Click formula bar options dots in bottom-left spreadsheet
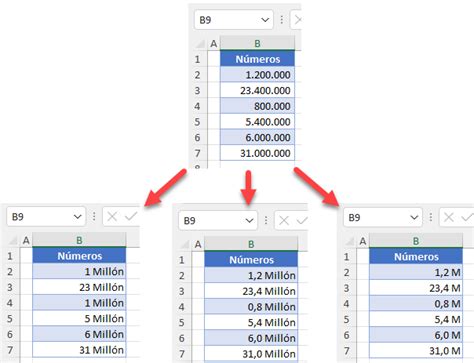Image resolution: width=474 pixels, height=363 pixels. [94, 217]
